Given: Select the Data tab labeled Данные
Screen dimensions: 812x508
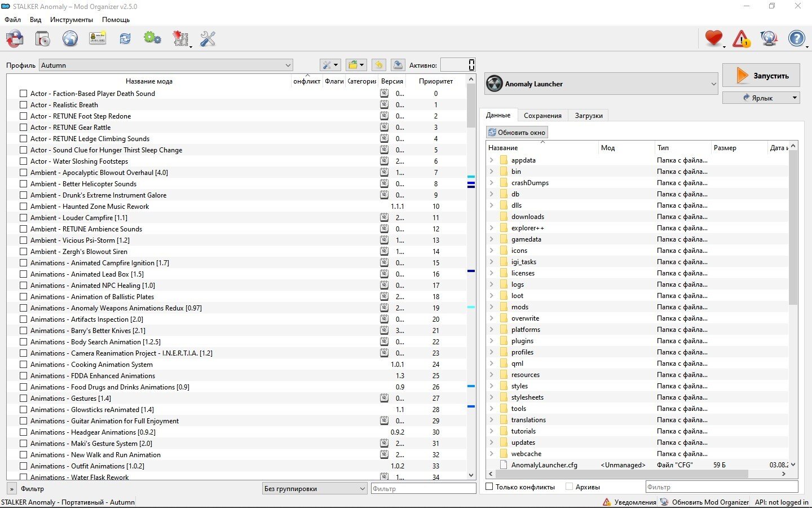Looking at the screenshot, I should click(498, 115).
